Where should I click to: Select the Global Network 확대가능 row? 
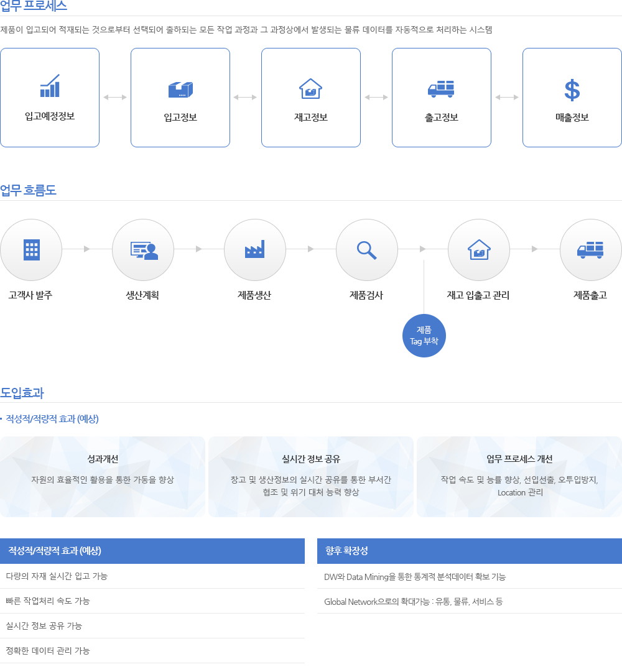point(470,601)
